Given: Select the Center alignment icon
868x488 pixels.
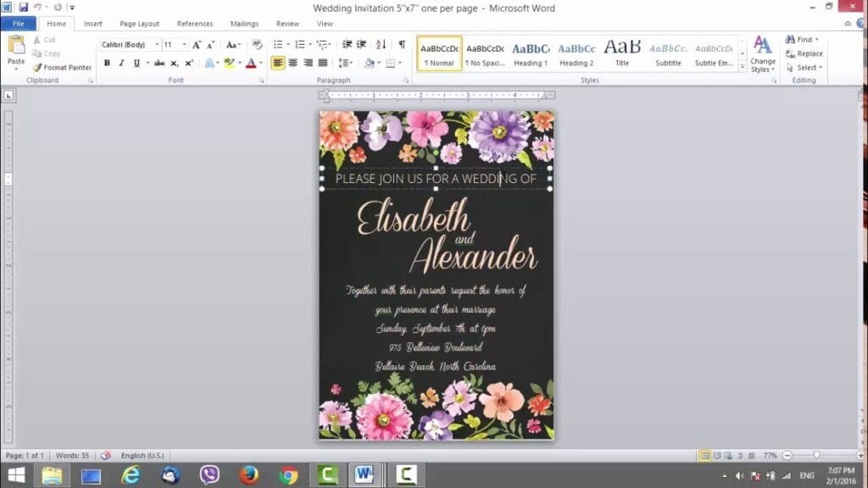Looking at the screenshot, I should pyautogui.click(x=294, y=64).
